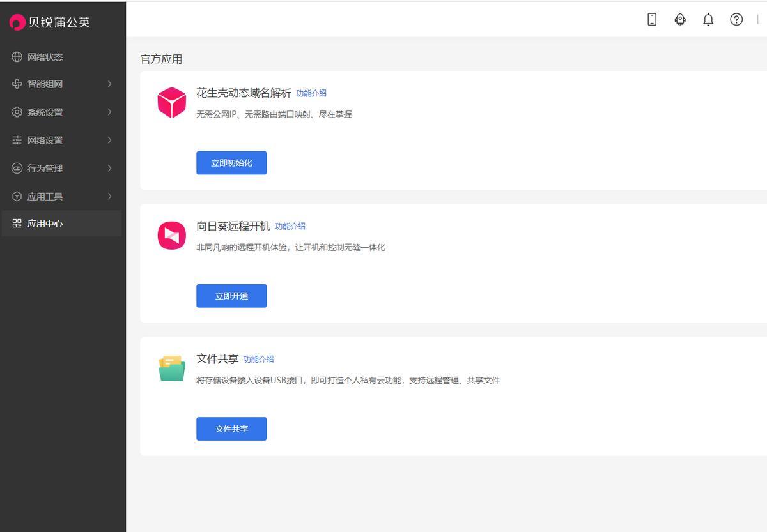Click the description 将存储设备接入设备USB接口
Viewport: 767px width, 532px height.
[348, 380]
